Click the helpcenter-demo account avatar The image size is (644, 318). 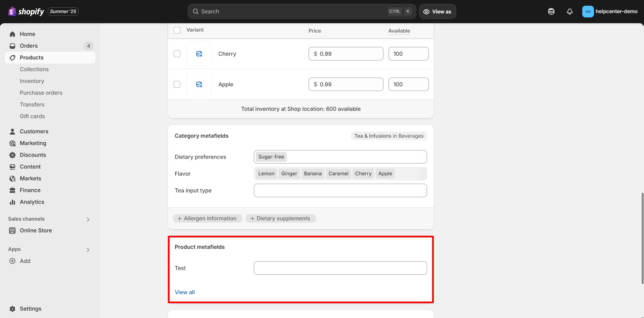[588, 11]
